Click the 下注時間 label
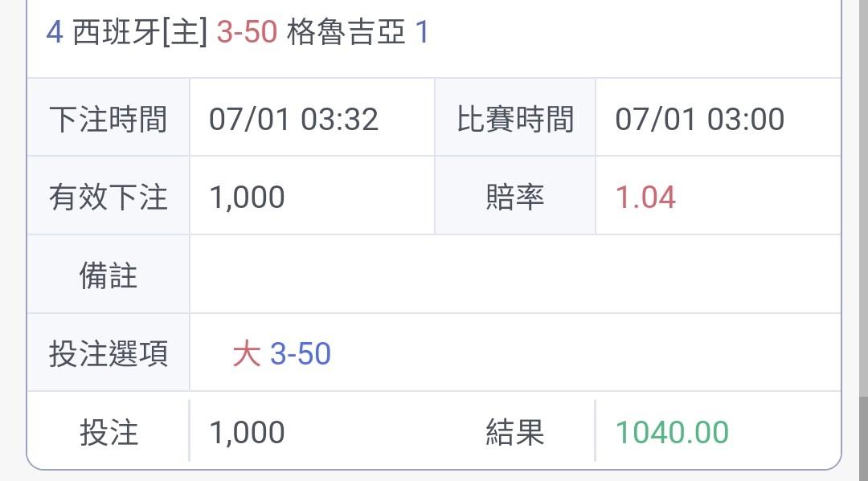 [x=108, y=119]
